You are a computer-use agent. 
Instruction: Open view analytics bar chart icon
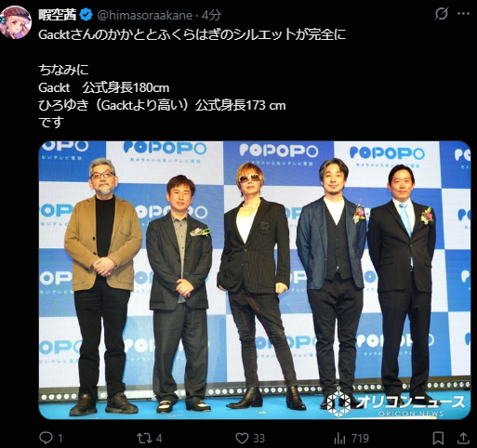[x=340, y=439]
